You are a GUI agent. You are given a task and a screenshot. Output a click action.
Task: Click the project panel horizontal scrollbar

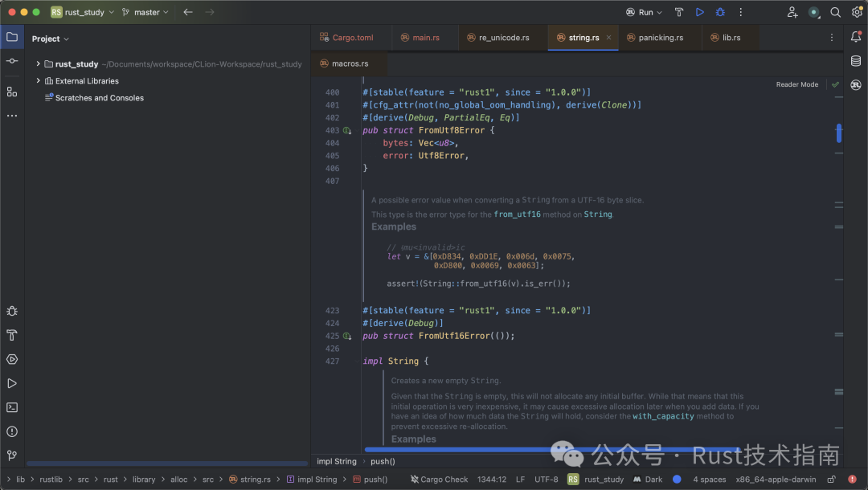click(166, 463)
